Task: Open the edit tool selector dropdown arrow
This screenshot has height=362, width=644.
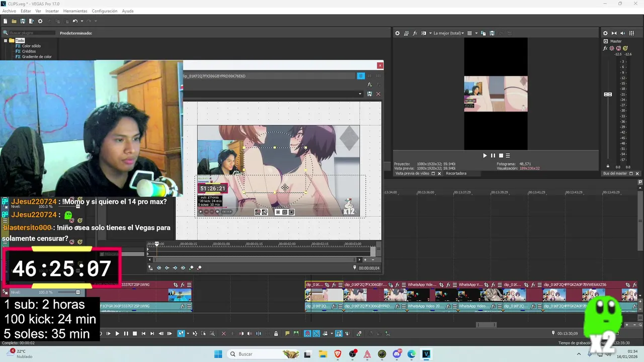Action: click(188, 333)
